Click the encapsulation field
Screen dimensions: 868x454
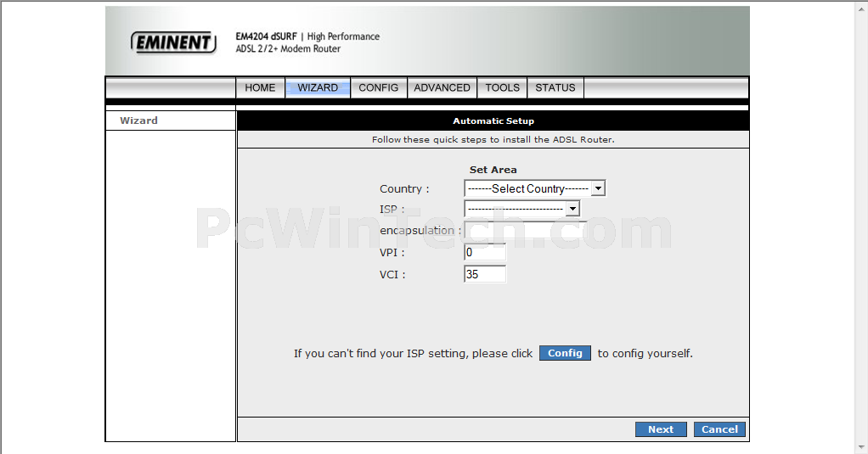[x=525, y=230]
